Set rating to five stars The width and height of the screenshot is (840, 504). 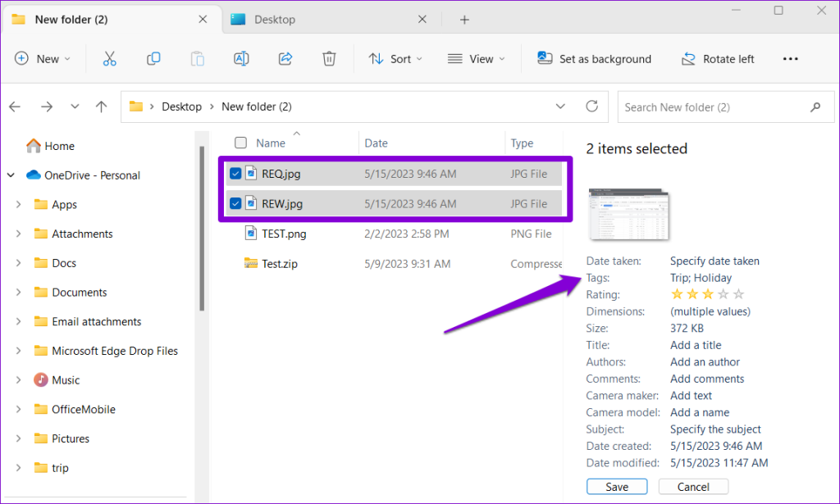coord(739,293)
